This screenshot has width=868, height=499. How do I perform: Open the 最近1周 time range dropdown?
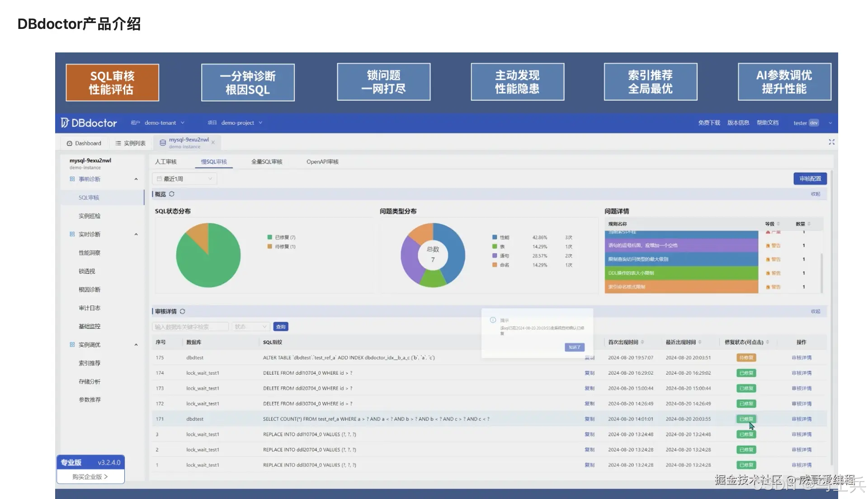tap(184, 179)
